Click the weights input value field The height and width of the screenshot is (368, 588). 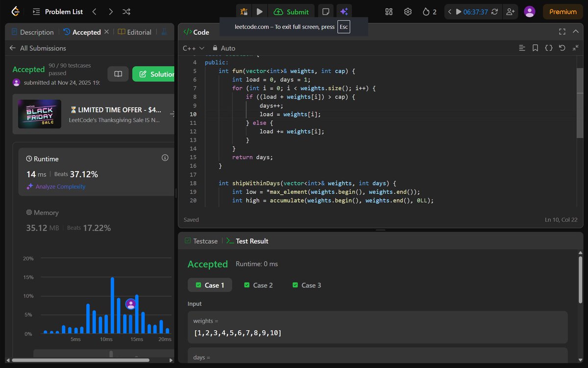[x=378, y=327]
